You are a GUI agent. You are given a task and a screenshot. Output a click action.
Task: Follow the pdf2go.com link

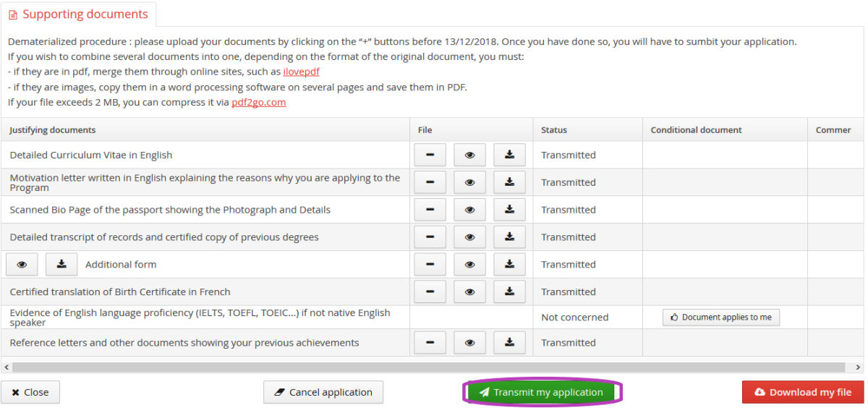(x=258, y=103)
